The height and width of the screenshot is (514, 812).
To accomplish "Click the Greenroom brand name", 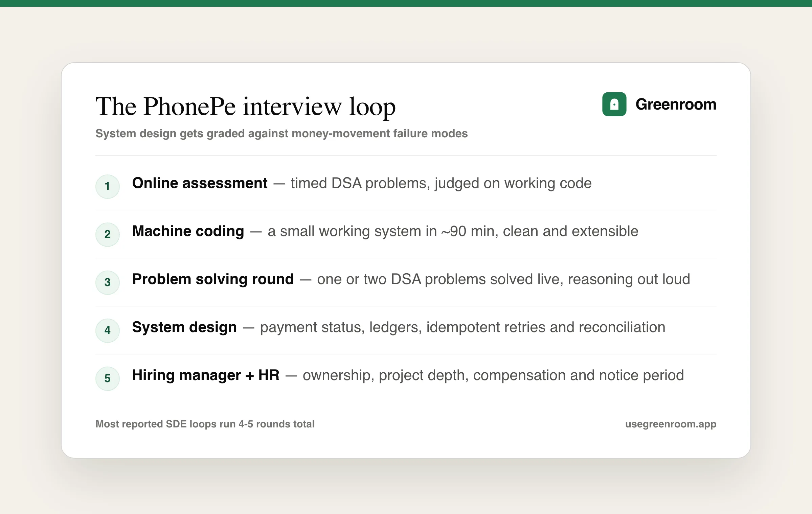I will point(676,104).
